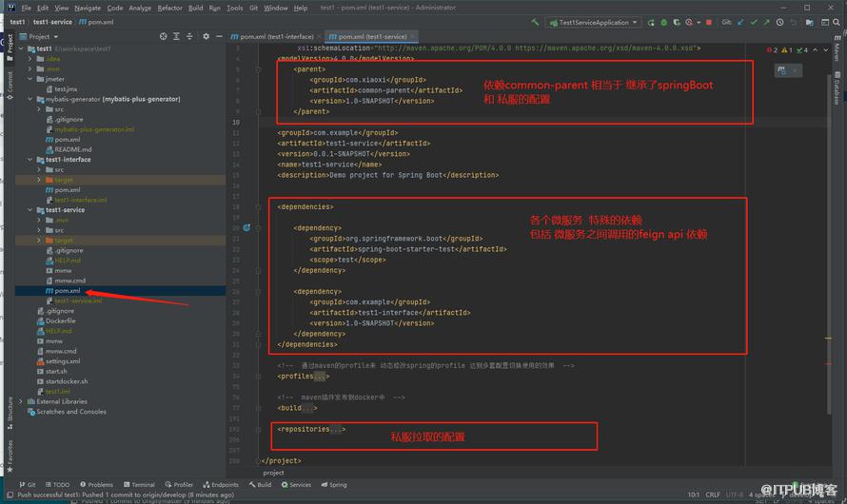The image size is (847, 504).
Task: Collapse the jmeter folder
Action: coord(30,79)
